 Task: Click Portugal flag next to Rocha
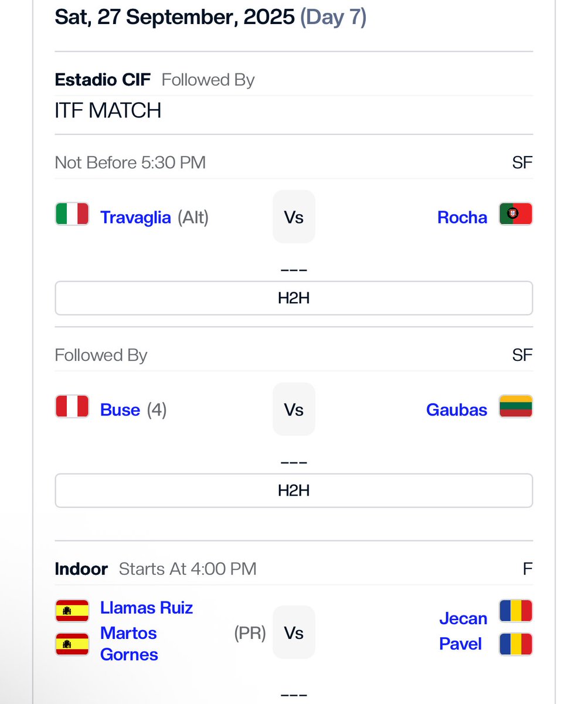point(516,214)
